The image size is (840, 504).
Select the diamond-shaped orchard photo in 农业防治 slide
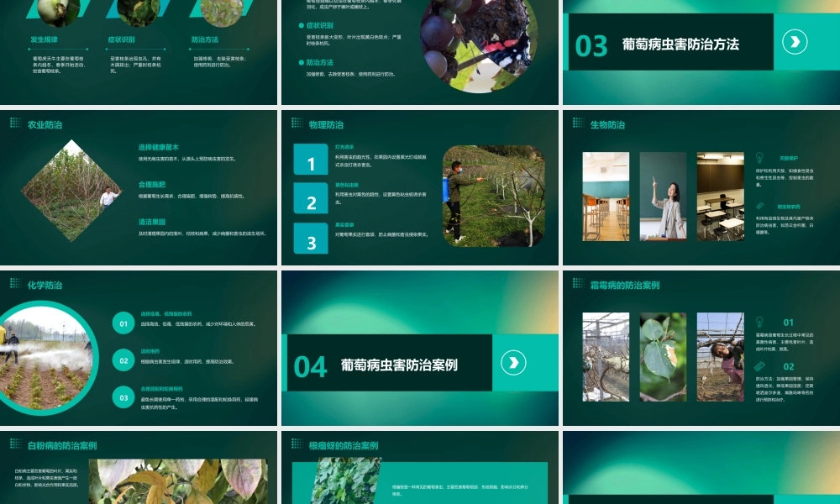[71, 191]
